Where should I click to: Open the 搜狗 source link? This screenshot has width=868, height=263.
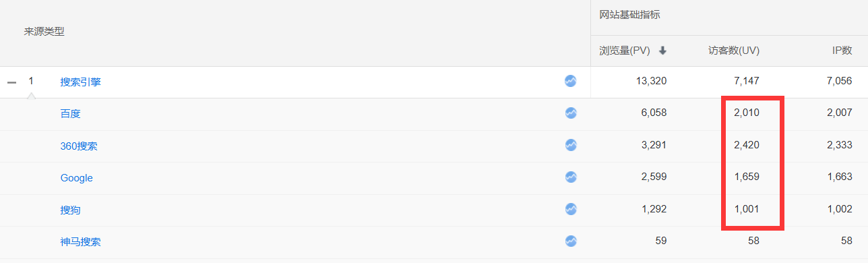coord(70,210)
